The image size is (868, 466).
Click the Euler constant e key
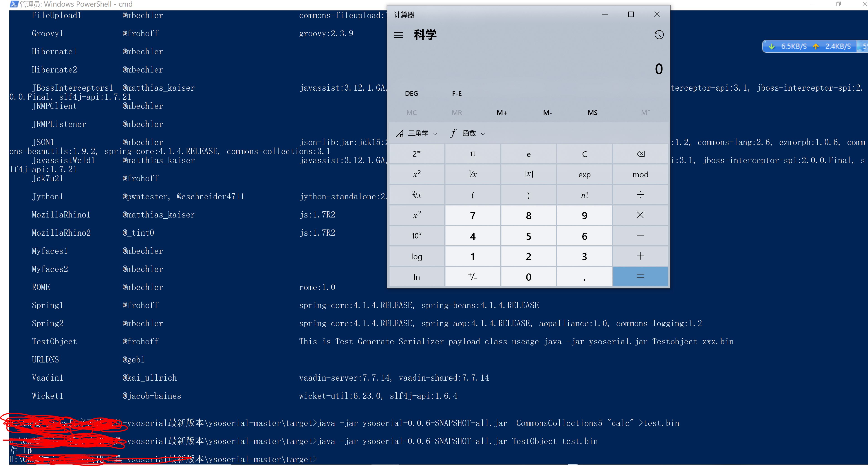coord(528,154)
